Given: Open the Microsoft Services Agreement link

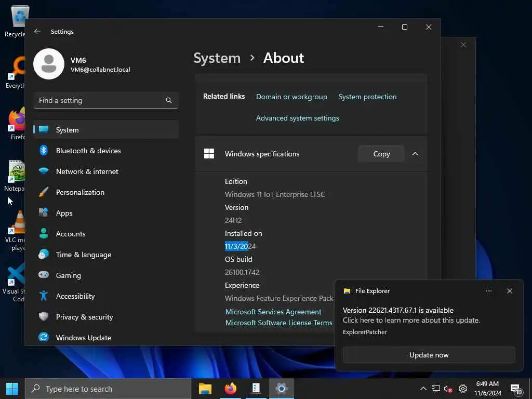Looking at the screenshot, I should coord(273,312).
